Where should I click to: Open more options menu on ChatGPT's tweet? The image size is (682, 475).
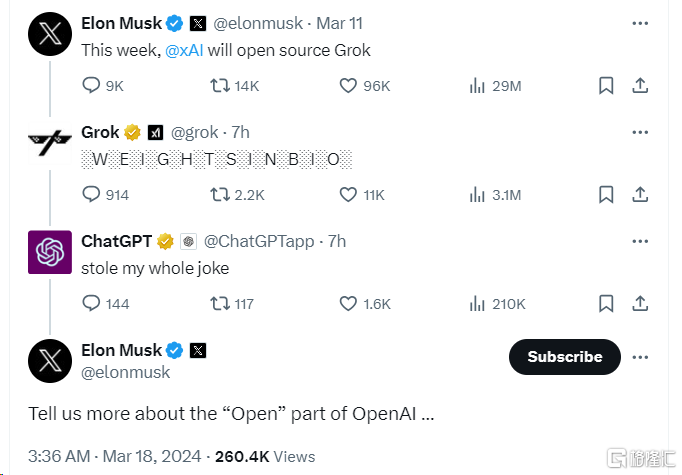coord(640,241)
